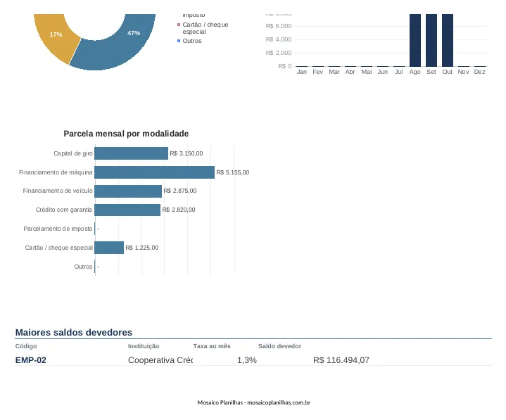
Task: Click the 'R$ 1.225,00' data label
Action: click(x=142, y=248)
